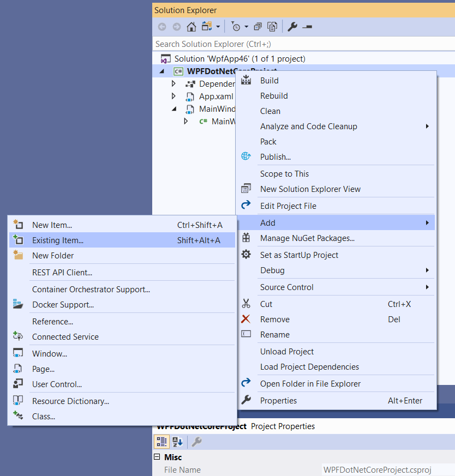
Task: Click the Back navigation arrow icon
Action: (162, 26)
